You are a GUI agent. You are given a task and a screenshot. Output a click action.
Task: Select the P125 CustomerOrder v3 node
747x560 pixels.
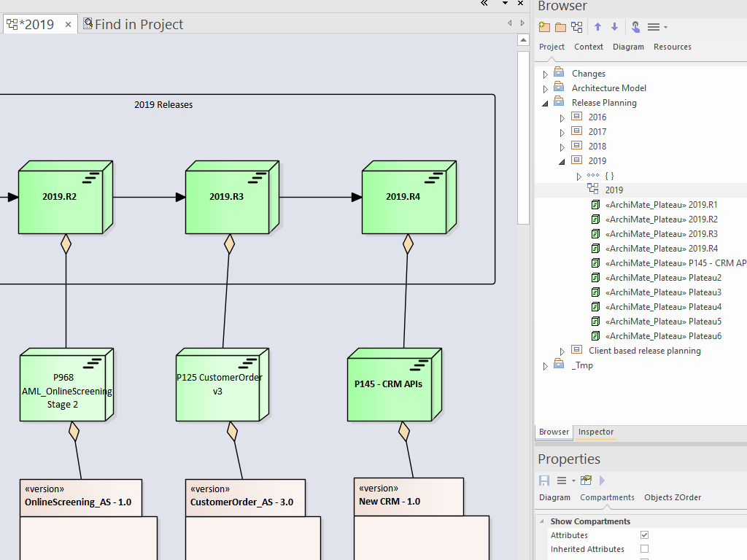tap(222, 385)
